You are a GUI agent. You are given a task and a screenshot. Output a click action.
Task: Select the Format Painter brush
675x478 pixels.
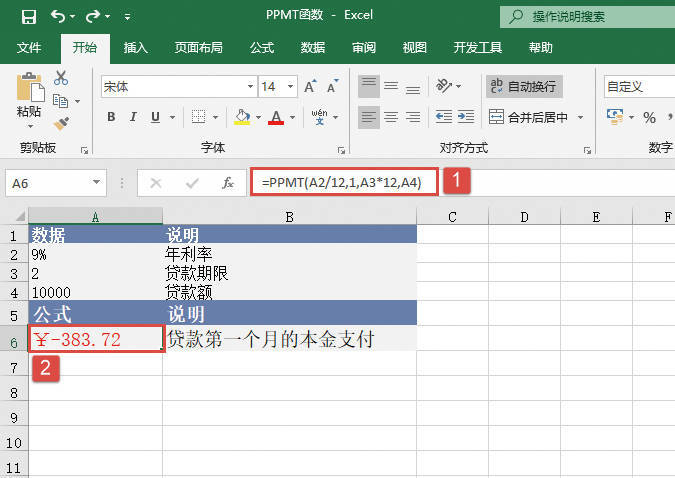[x=61, y=123]
